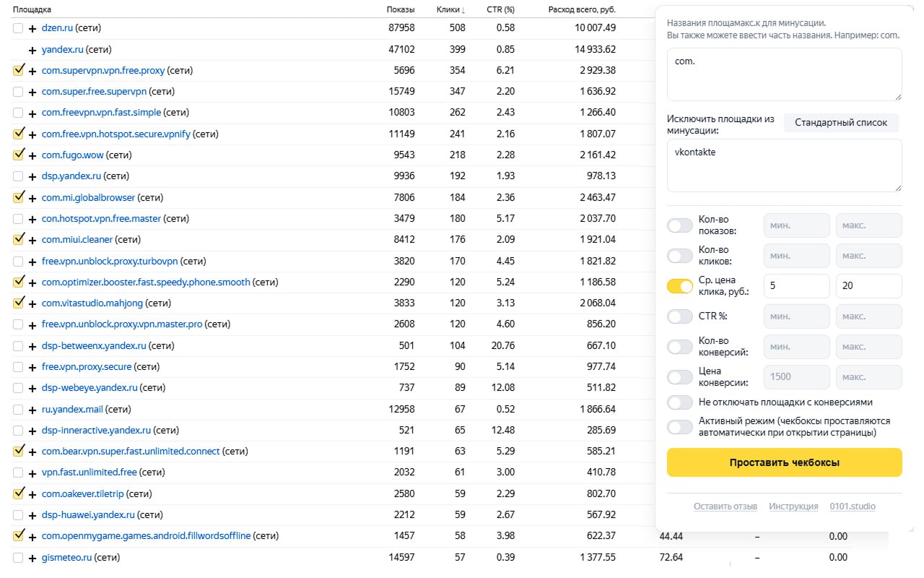Expand the dsp-huawei.yandex.ru row
924x578 pixels.
(x=32, y=515)
